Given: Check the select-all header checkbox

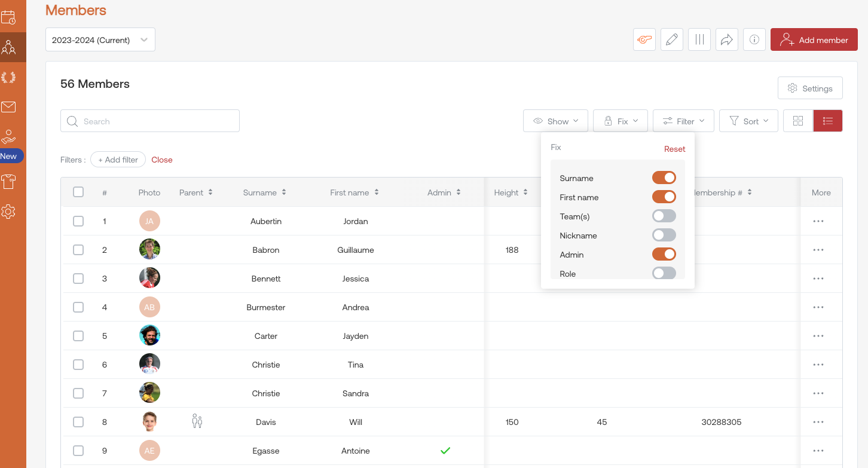Looking at the screenshot, I should point(78,192).
